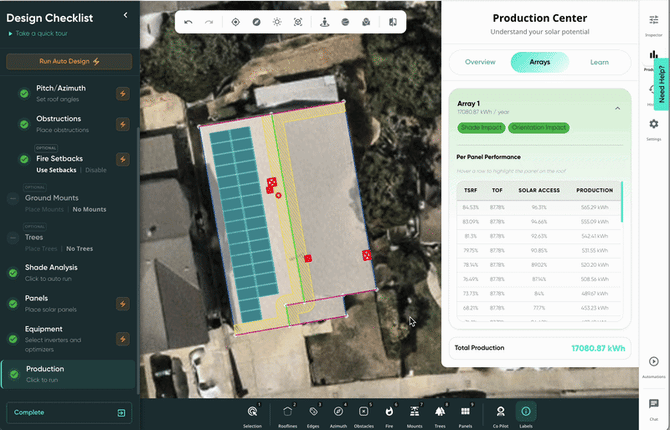The height and width of the screenshot is (430, 670).
Task: Click the Orientation Impact green tag
Action: tap(539, 127)
